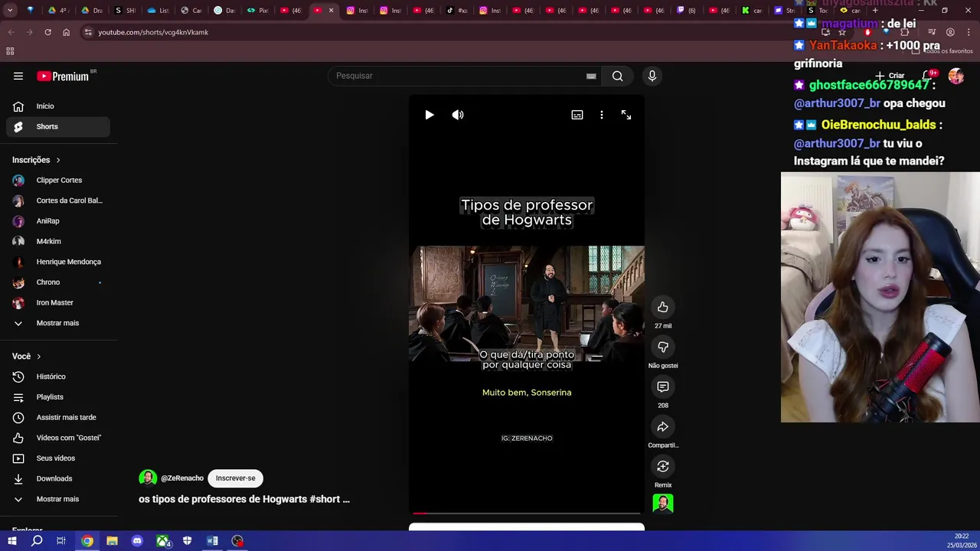The height and width of the screenshot is (551, 980).
Task: Open @ZeRenacho channel link
Action: (x=182, y=478)
